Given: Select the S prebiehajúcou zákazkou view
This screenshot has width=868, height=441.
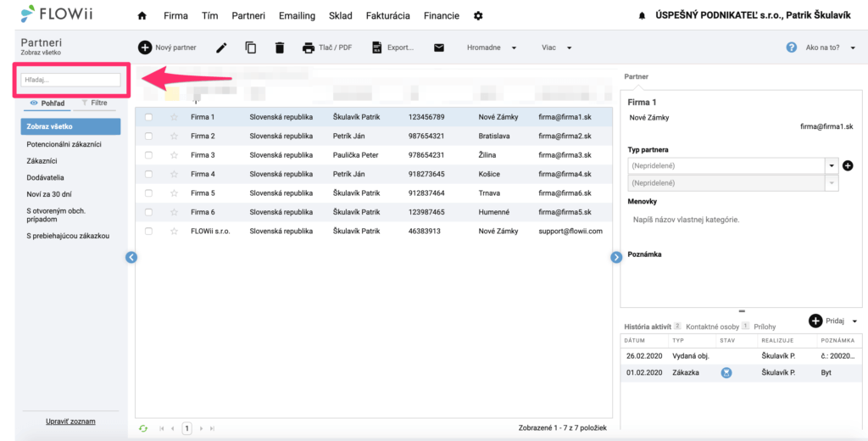Looking at the screenshot, I should [x=68, y=236].
